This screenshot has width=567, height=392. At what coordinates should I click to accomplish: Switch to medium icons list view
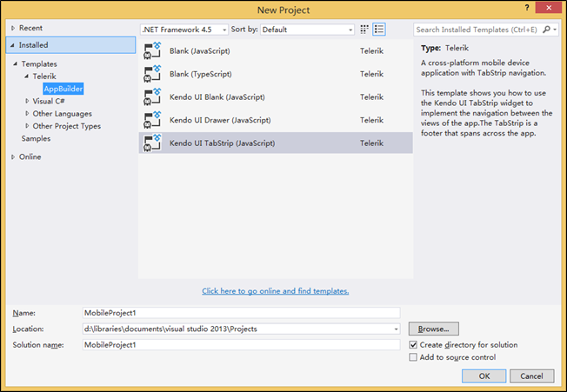(379, 30)
